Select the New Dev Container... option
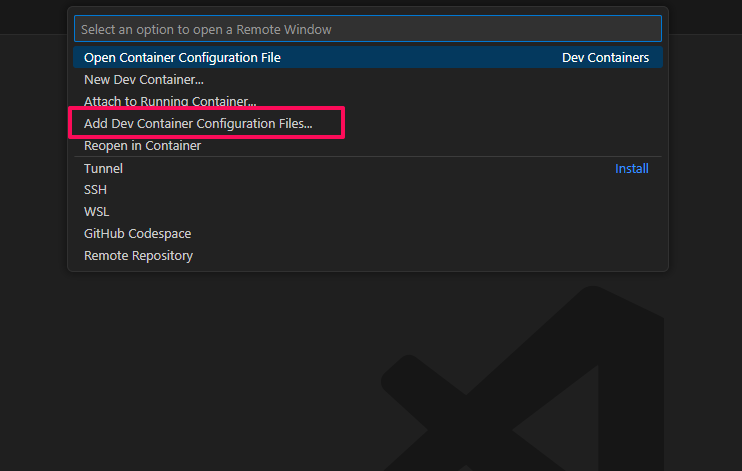Viewport: 742px width, 471px height. (x=143, y=80)
